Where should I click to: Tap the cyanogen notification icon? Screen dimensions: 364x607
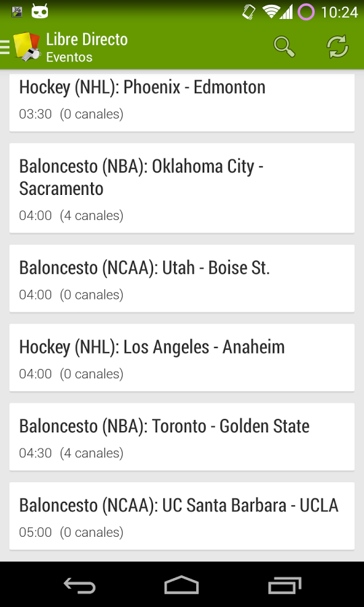tap(40, 11)
